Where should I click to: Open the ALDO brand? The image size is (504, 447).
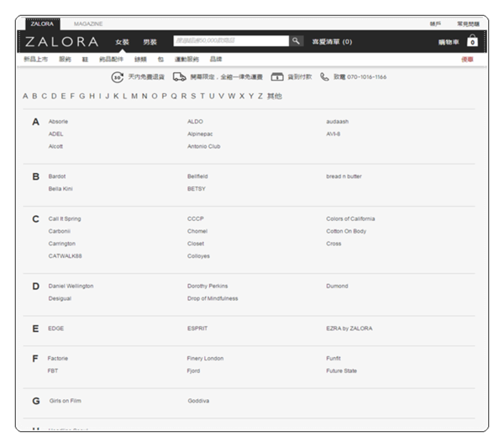195,122
